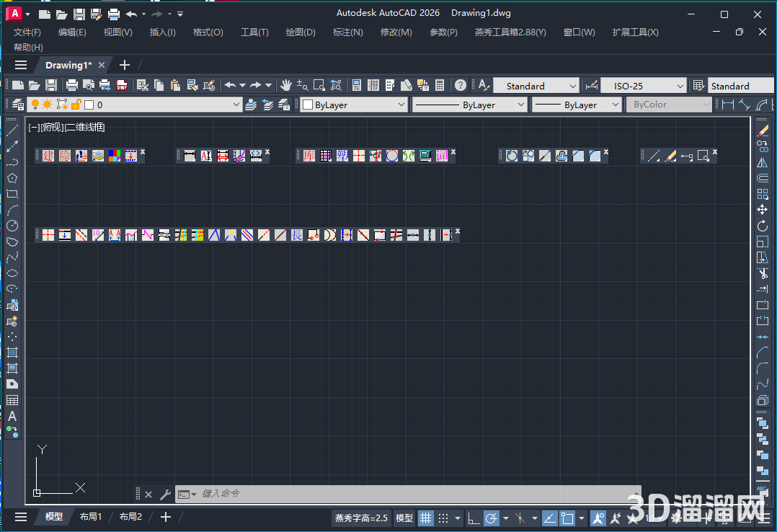The image size is (777, 532).
Task: Open the 绘图(D) menu
Action: tap(301, 32)
